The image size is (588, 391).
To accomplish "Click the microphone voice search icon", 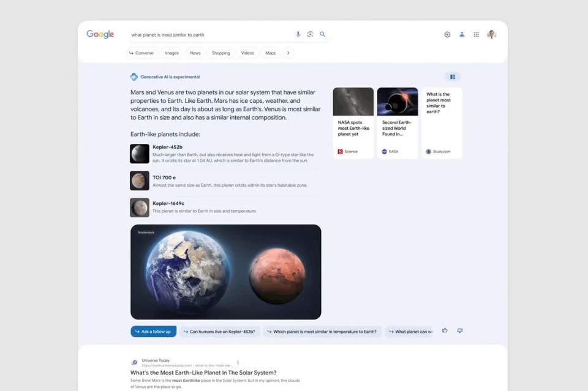I will 298,34.
